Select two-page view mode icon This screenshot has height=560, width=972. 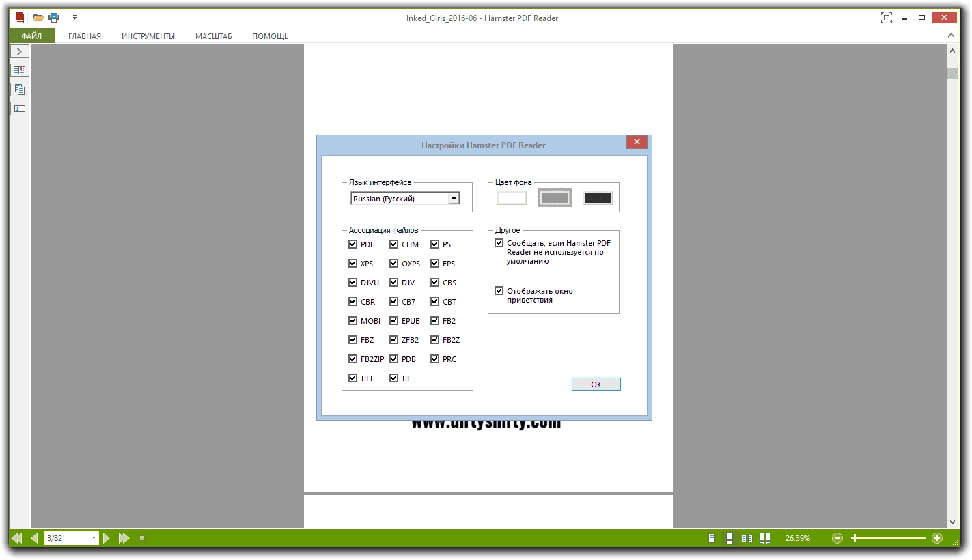[x=747, y=538]
